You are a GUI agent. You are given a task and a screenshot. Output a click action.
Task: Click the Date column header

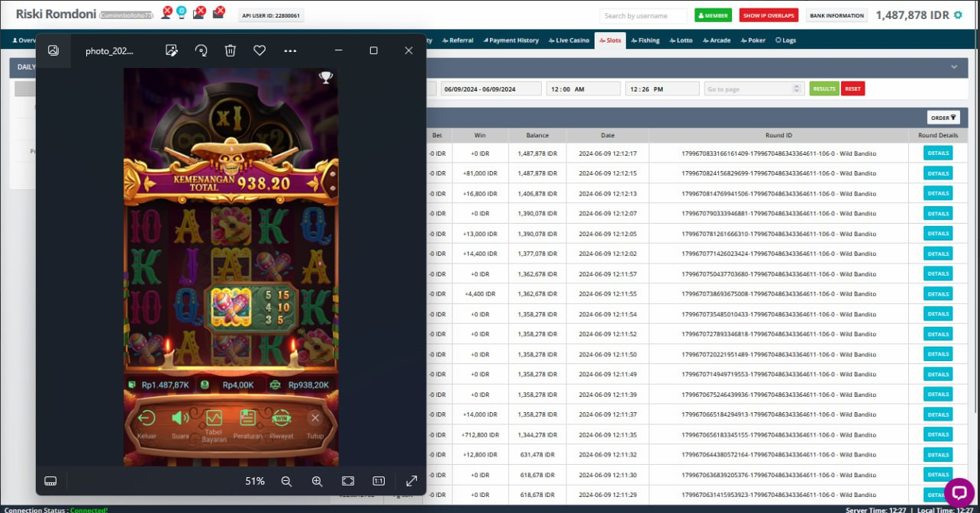608,135
